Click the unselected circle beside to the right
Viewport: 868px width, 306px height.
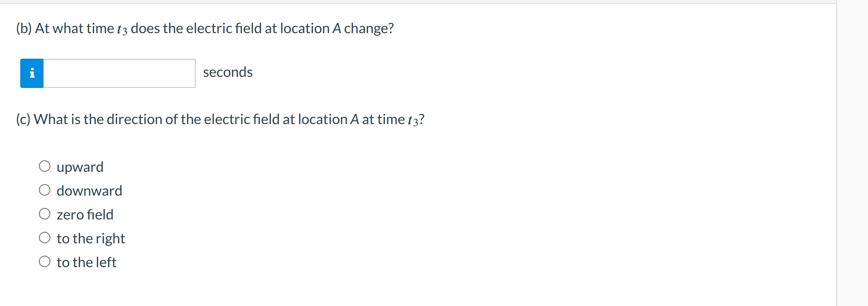[x=45, y=237]
